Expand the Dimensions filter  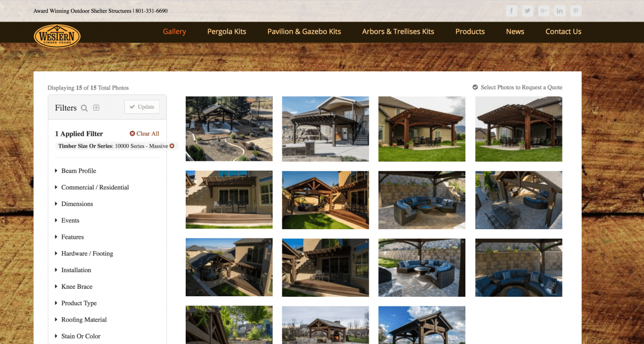coord(74,204)
